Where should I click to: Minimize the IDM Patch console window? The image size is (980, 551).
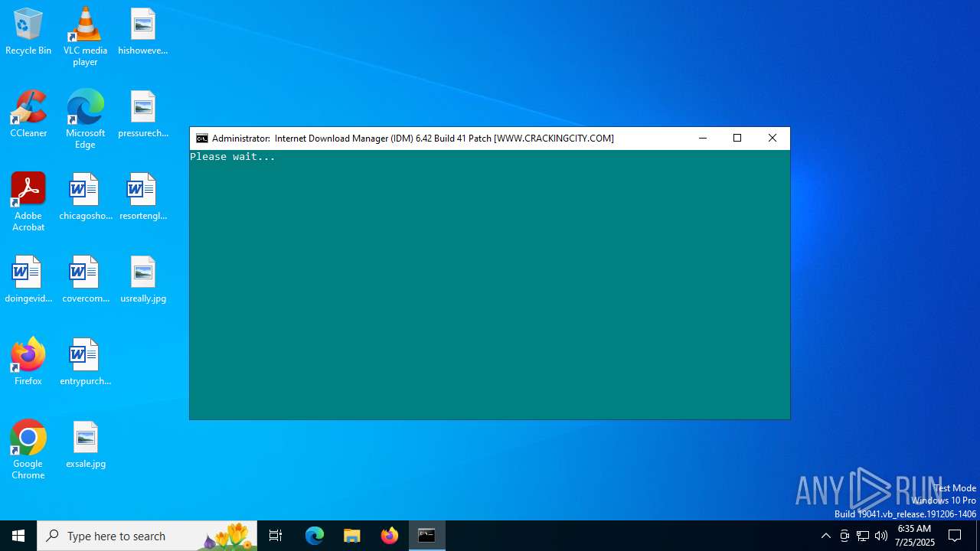point(702,139)
